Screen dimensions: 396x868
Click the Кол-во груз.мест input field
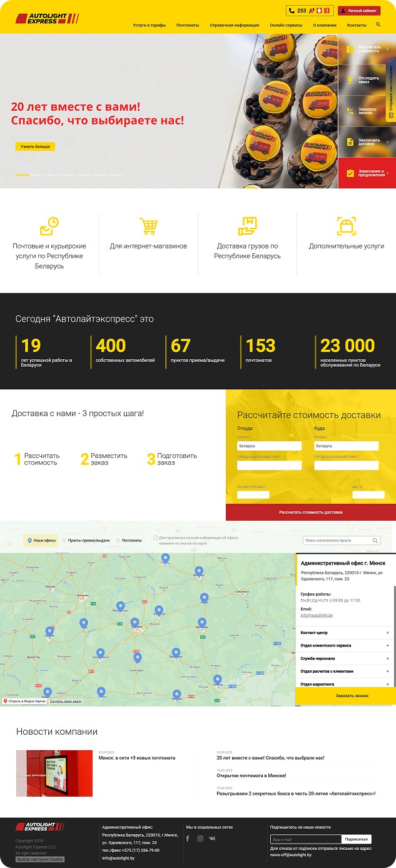point(253,495)
